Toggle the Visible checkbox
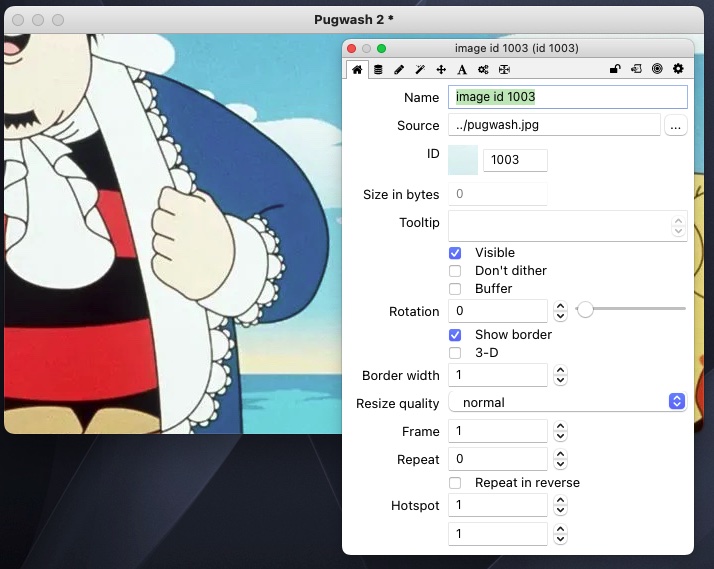Image resolution: width=714 pixels, height=569 pixels. click(455, 253)
